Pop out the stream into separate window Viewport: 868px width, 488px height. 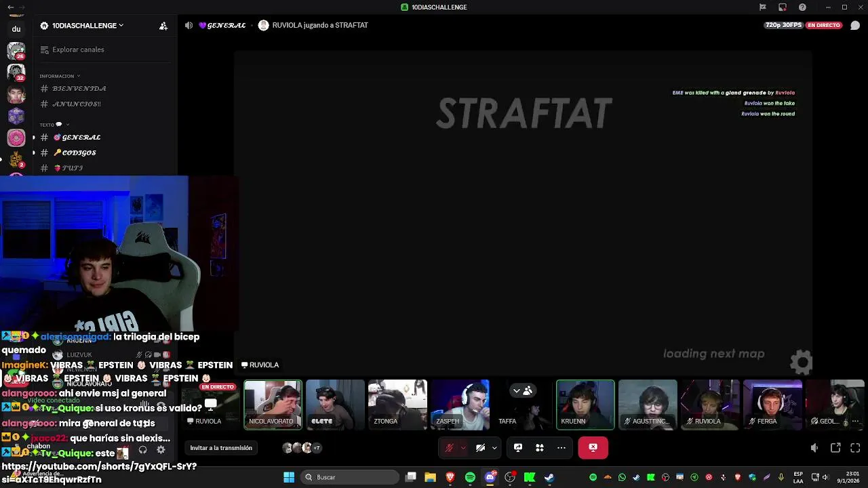tap(835, 448)
